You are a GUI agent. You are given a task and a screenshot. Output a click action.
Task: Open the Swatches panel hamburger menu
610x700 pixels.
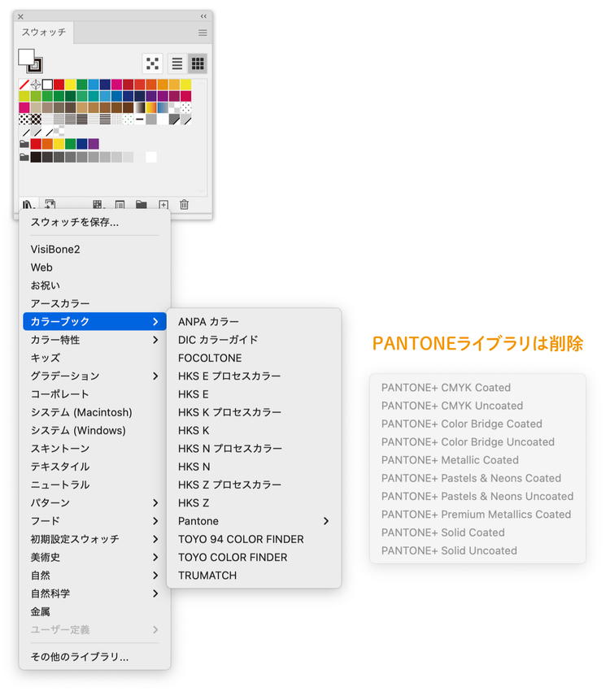pos(203,33)
